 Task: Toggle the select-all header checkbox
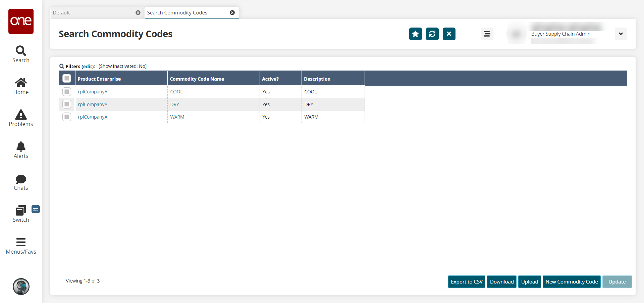click(x=67, y=78)
